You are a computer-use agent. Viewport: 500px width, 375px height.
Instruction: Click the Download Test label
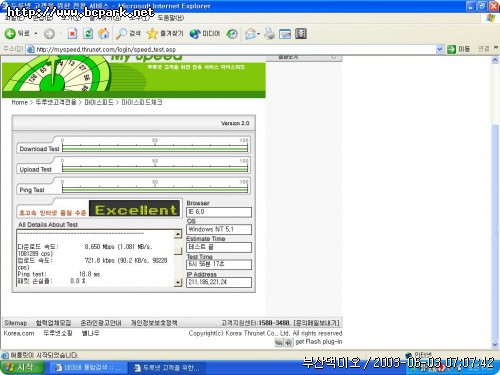[x=39, y=149]
